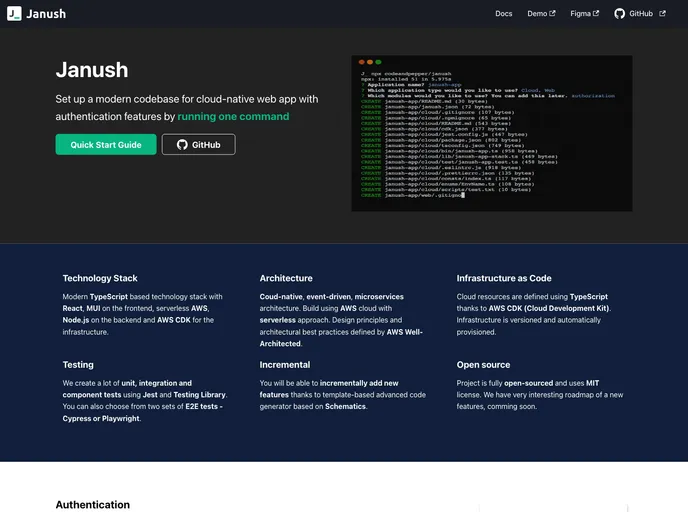Image resolution: width=688 pixels, height=512 pixels.
Task: Click the terminal demo animation preview
Action: click(491, 133)
